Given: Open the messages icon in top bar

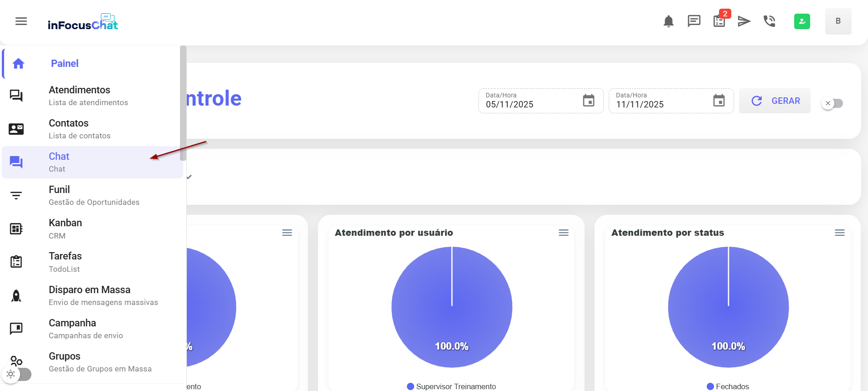Looking at the screenshot, I should tap(694, 21).
